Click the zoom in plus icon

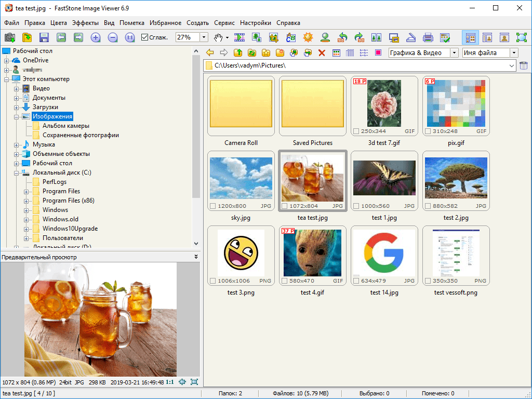96,37
